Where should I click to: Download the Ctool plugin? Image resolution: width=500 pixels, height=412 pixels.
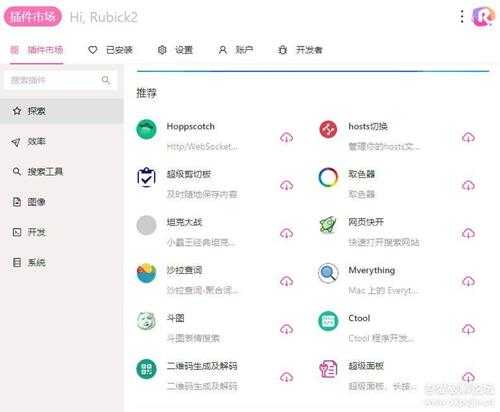[468, 329]
